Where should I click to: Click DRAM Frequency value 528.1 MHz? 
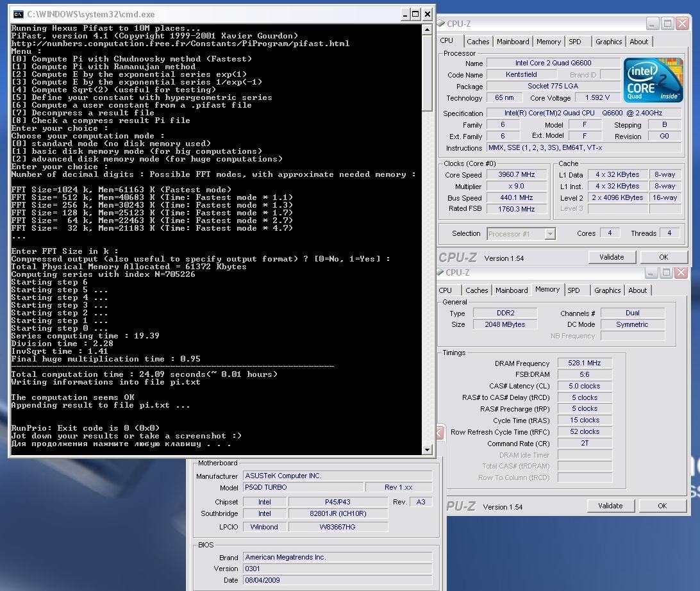click(x=585, y=363)
